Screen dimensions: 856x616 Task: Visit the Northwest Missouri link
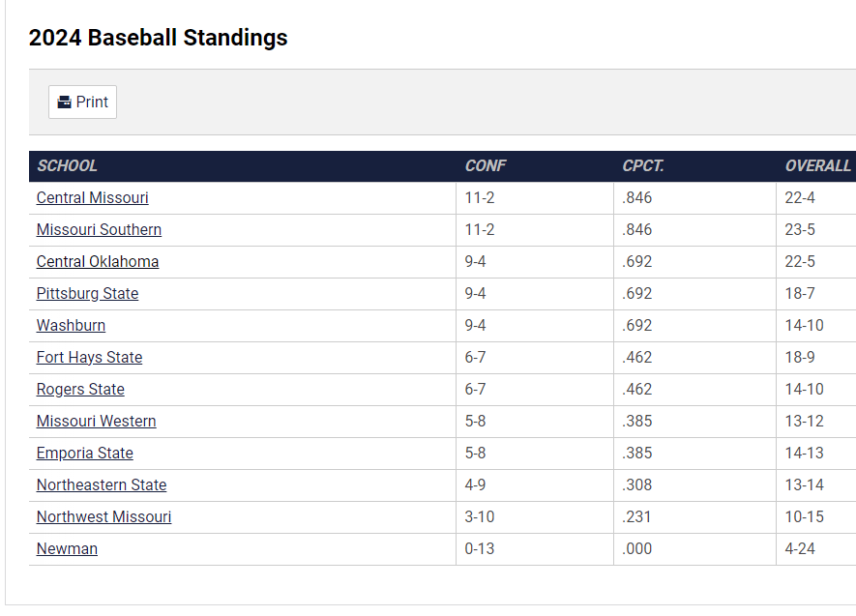(103, 517)
